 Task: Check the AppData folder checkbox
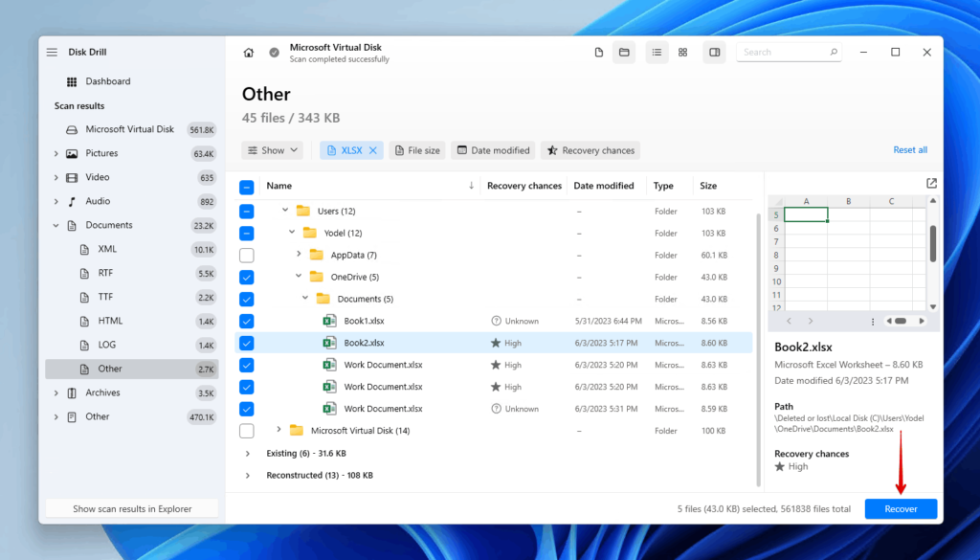click(x=246, y=255)
